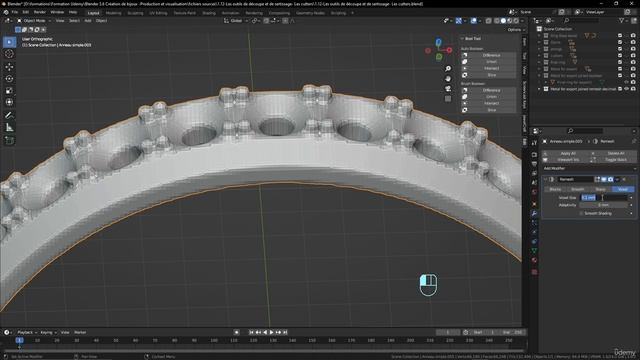This screenshot has height=360, width=640.
Task: Toggle Remesh modifier edit mode display
Action: (597, 179)
